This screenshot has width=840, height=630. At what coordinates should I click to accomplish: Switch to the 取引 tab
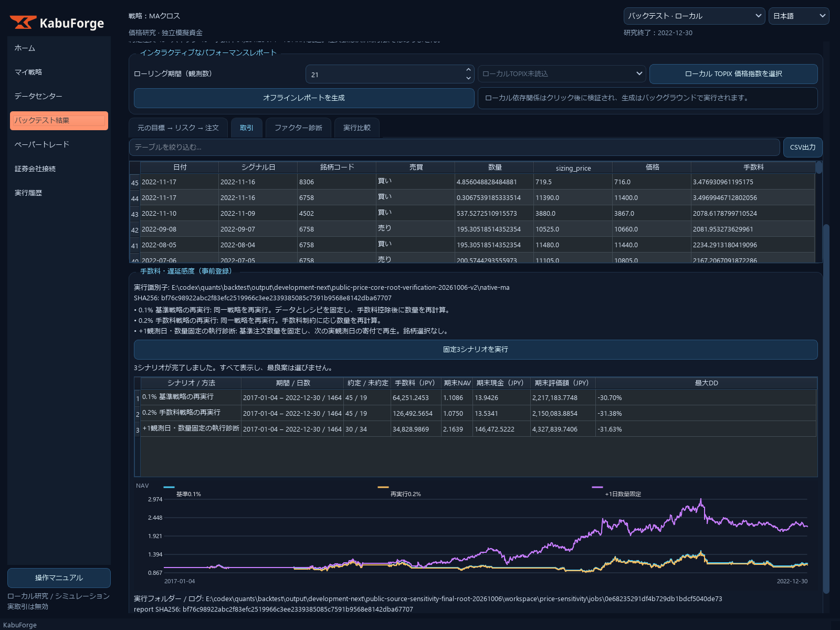(247, 128)
